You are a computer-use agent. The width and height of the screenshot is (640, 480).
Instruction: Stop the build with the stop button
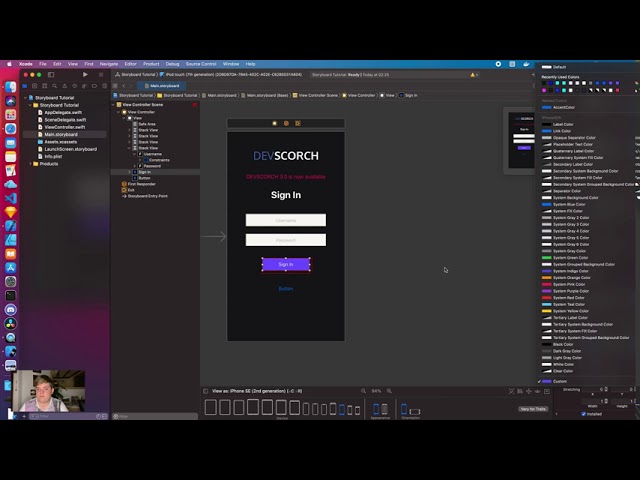(101, 75)
